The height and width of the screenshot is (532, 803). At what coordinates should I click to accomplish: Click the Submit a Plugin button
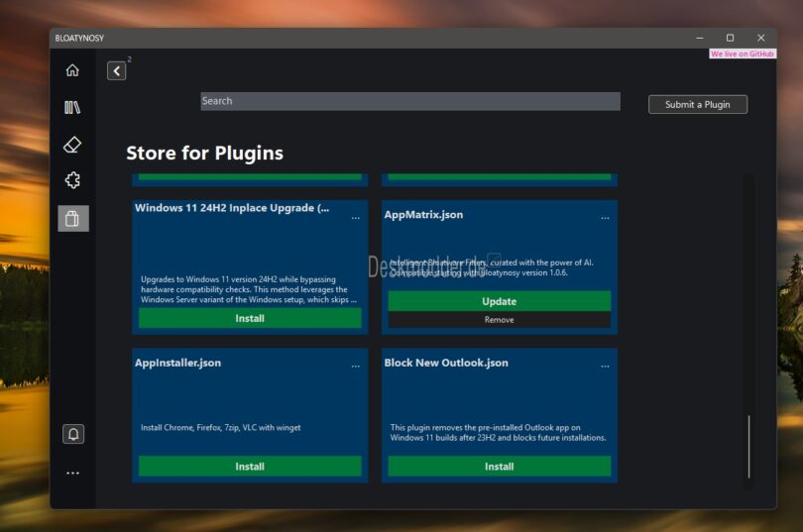tap(698, 104)
